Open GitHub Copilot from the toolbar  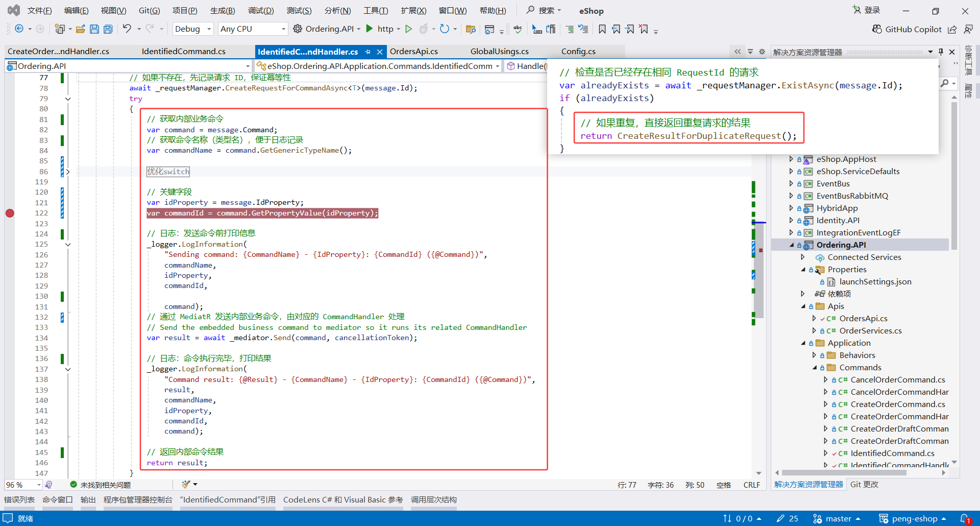[906, 29]
